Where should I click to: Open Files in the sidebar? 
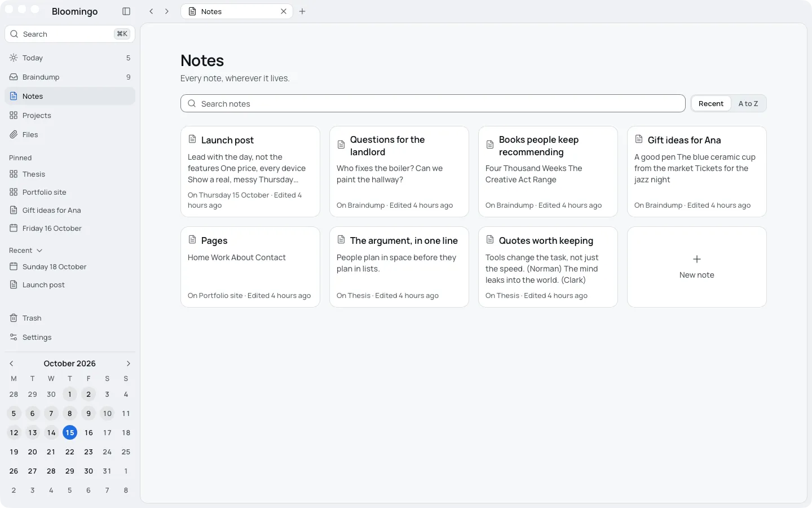click(70, 134)
